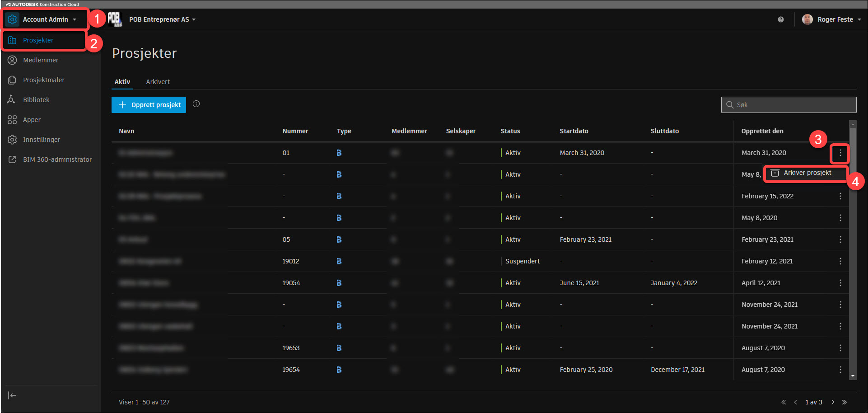This screenshot has width=868, height=413.
Task: Click the info icon beside Opprett prosjekt
Action: tap(196, 104)
